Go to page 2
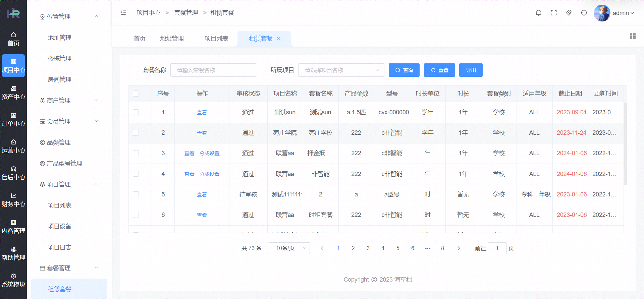This screenshot has width=644, height=299. [353, 248]
